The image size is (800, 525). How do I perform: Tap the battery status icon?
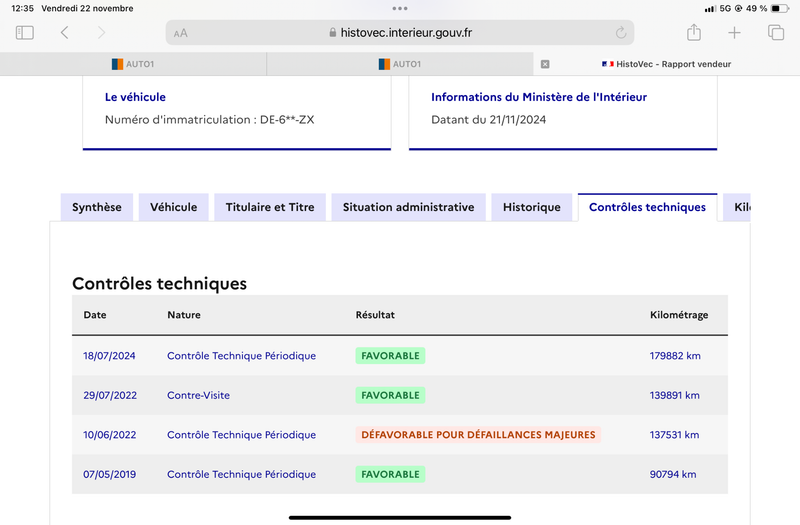click(x=779, y=8)
